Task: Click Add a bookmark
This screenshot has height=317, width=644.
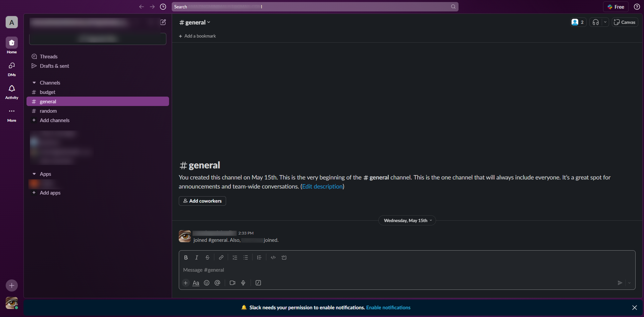Action: click(197, 36)
